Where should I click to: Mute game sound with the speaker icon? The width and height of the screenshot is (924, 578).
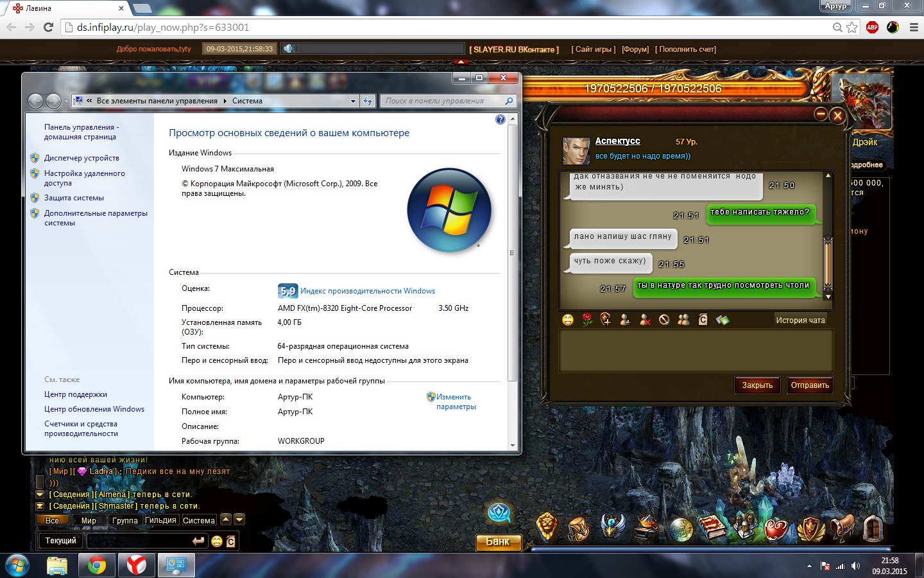(289, 49)
